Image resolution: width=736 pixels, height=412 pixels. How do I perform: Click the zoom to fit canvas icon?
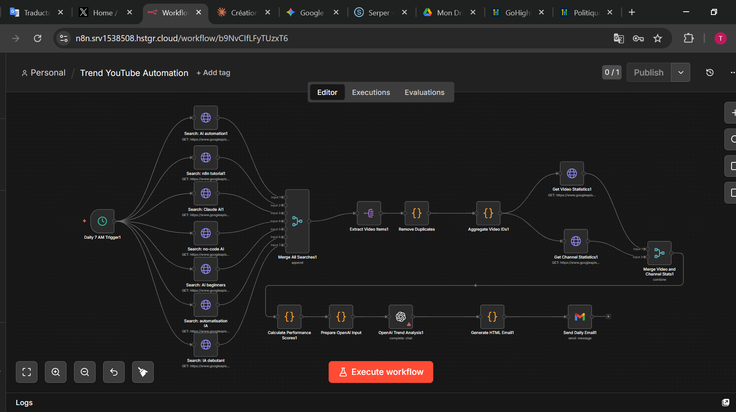click(27, 372)
